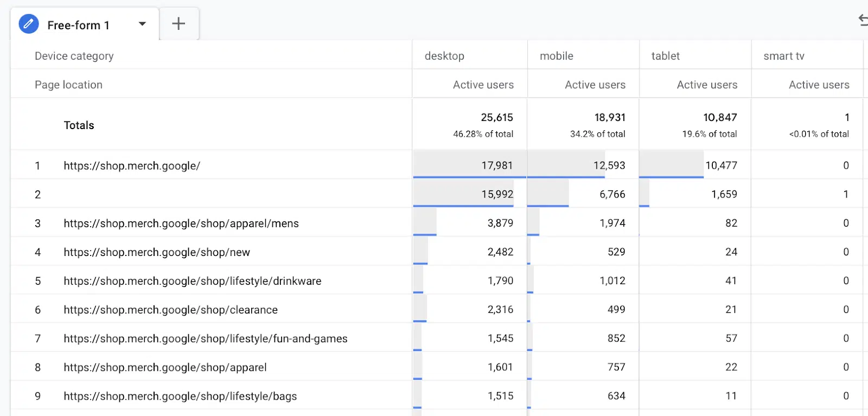Click the blue pencil icon on Free-form 1 tab

tap(29, 24)
